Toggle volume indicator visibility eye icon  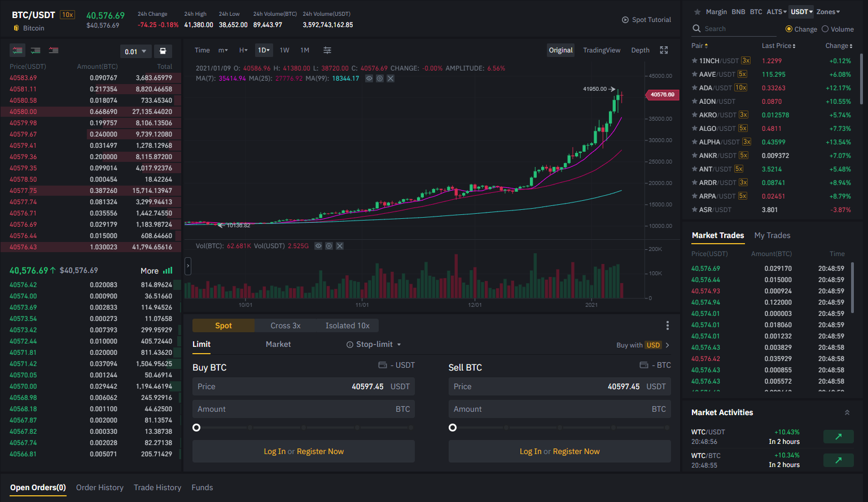(x=318, y=246)
